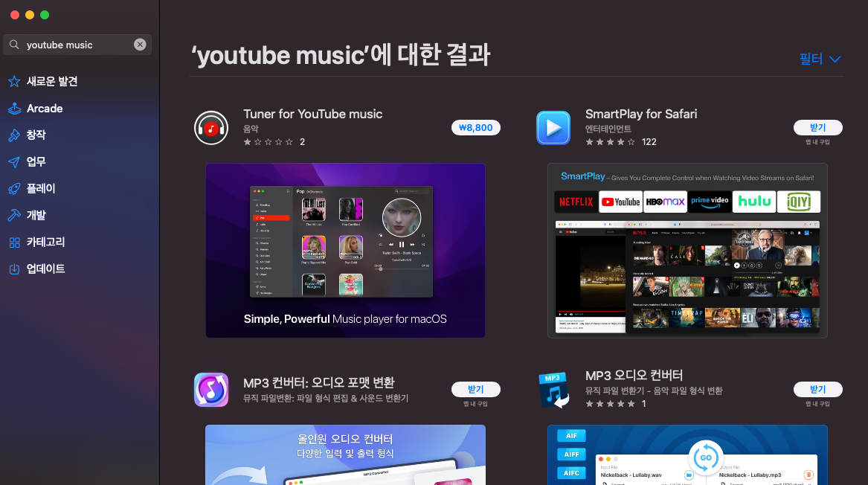Go to Arcade sidebar label
The image size is (868, 485).
coord(45,109)
